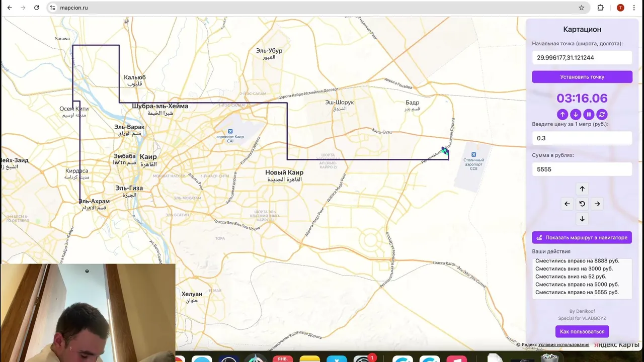644x362 pixels.
Task: Click the Эль-Убур map label
Action: point(269,51)
